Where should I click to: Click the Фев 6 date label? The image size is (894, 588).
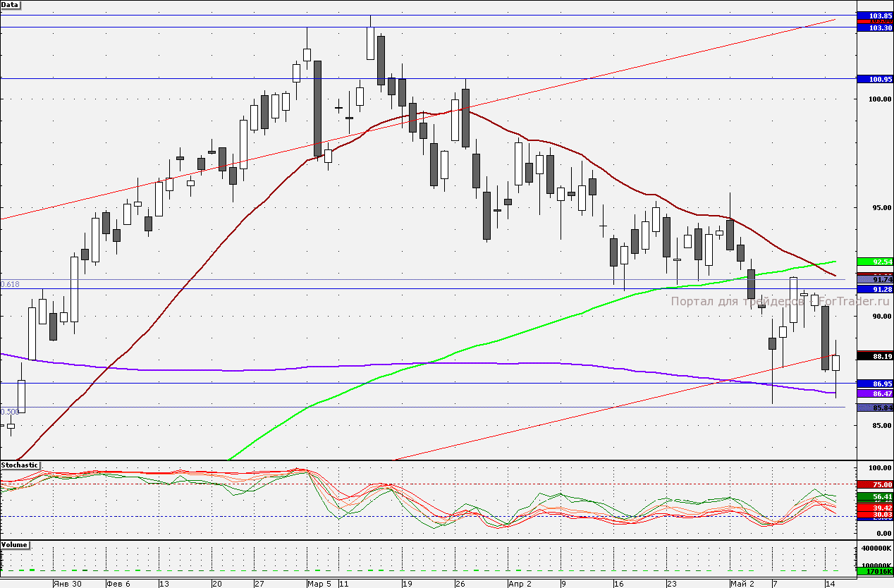(119, 584)
